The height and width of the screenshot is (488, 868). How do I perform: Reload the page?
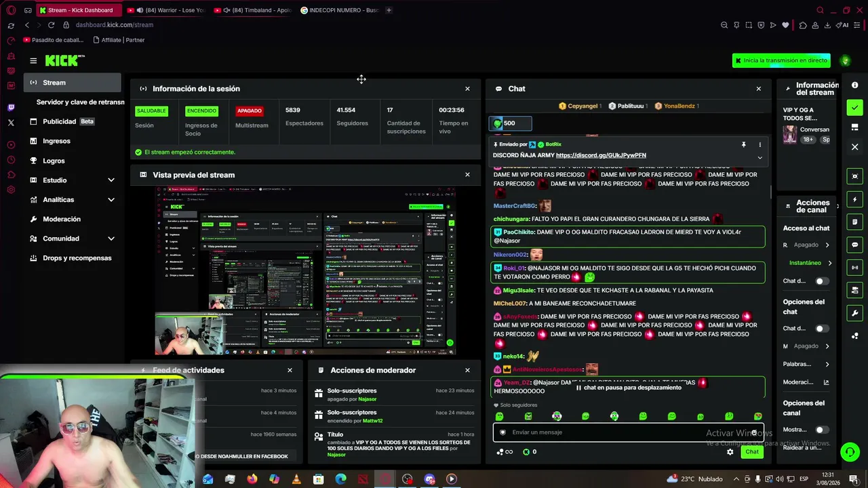click(x=51, y=25)
